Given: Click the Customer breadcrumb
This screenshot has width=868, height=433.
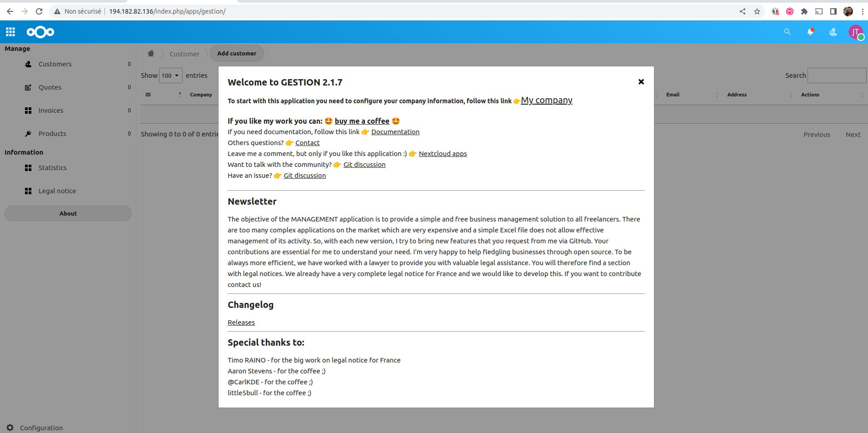Looking at the screenshot, I should click(185, 54).
